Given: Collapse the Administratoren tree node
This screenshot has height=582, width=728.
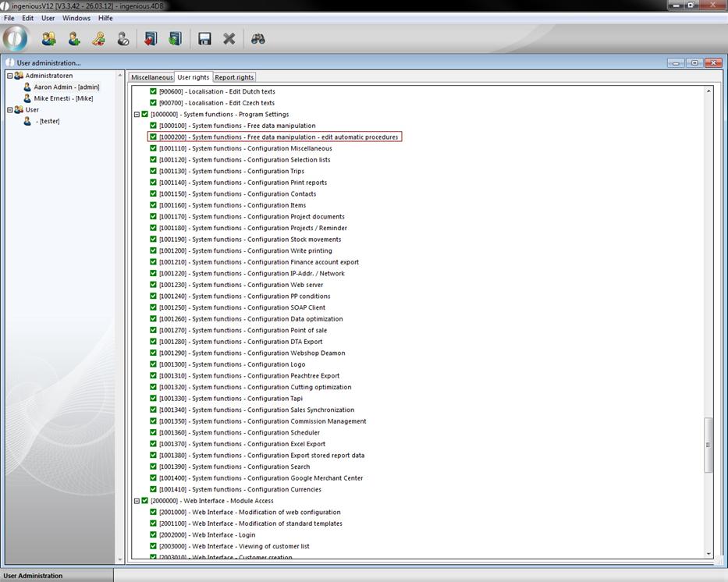Looking at the screenshot, I should (x=10, y=76).
